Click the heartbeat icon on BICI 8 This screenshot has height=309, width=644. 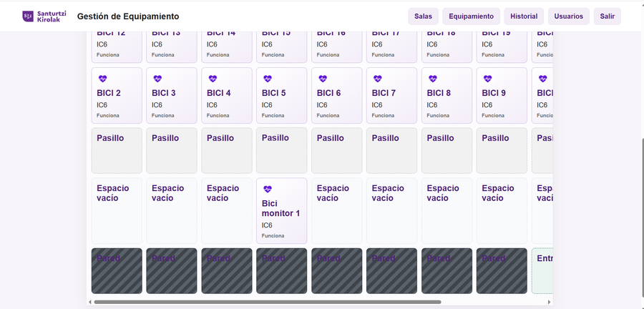coord(433,79)
